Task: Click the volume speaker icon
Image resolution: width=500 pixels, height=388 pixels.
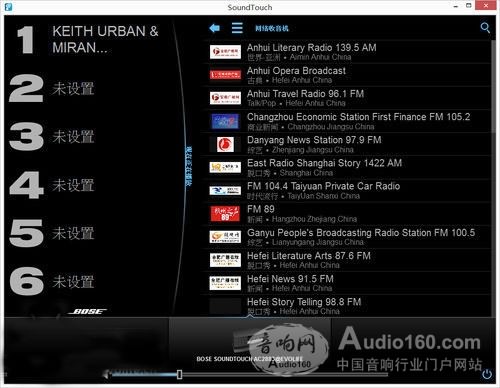Action: click(106, 374)
